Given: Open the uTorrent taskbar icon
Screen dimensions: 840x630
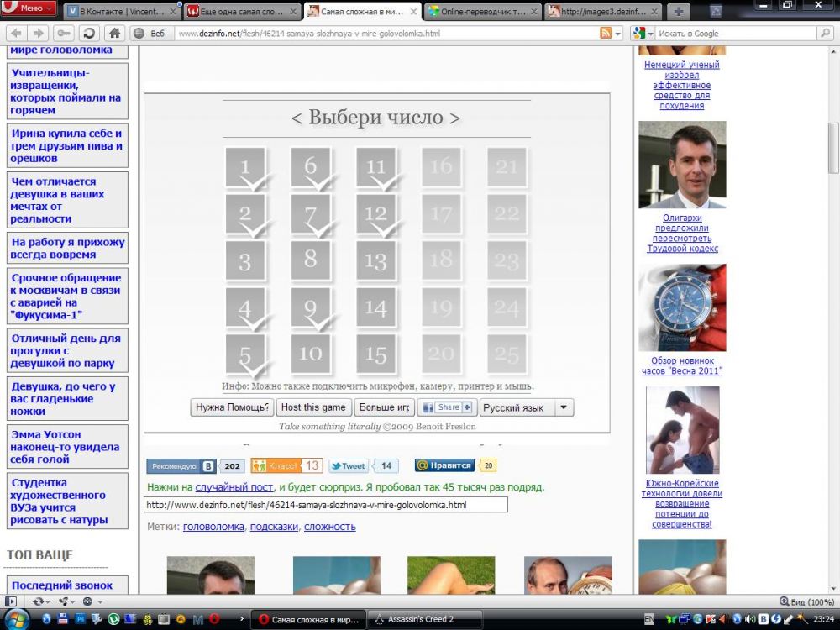Looking at the screenshot, I should click(113, 619).
